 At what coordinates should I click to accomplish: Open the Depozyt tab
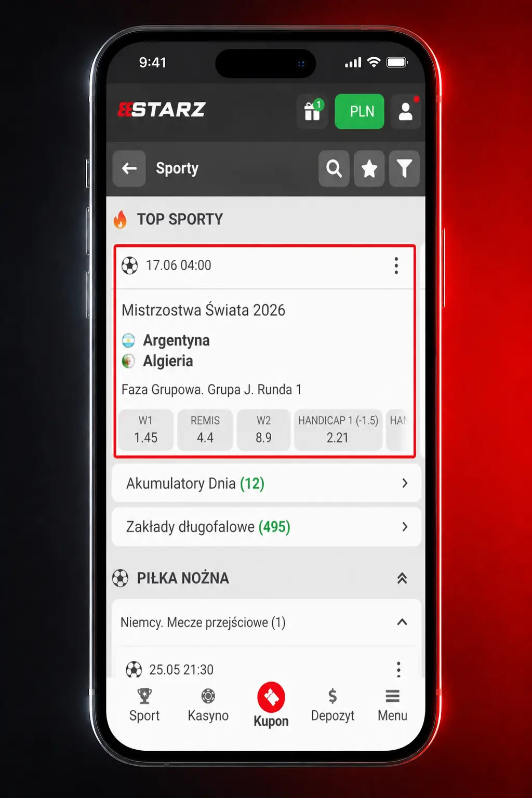pyautogui.click(x=332, y=706)
